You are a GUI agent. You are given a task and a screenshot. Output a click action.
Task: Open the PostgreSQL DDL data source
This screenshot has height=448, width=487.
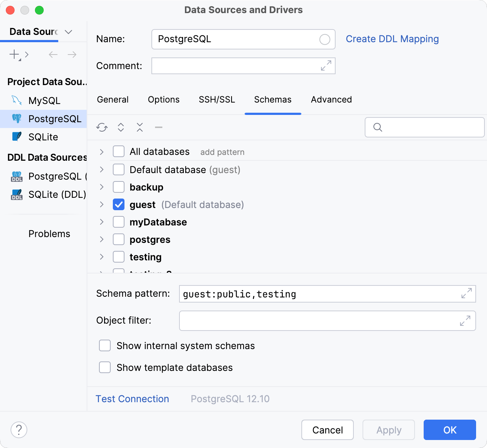[x=55, y=176]
